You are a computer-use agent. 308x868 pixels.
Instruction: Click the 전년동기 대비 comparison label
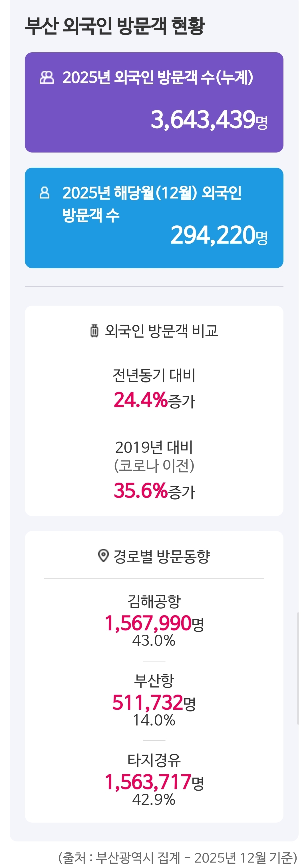154,375
